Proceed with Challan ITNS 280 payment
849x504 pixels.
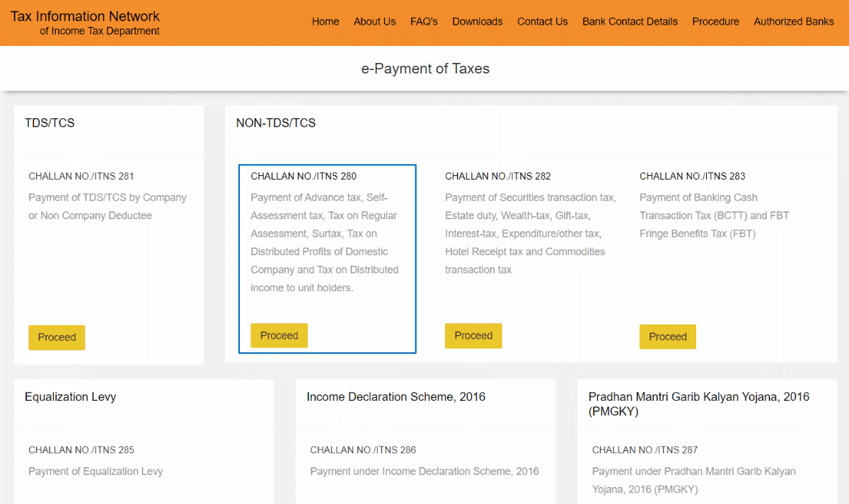[x=279, y=335]
